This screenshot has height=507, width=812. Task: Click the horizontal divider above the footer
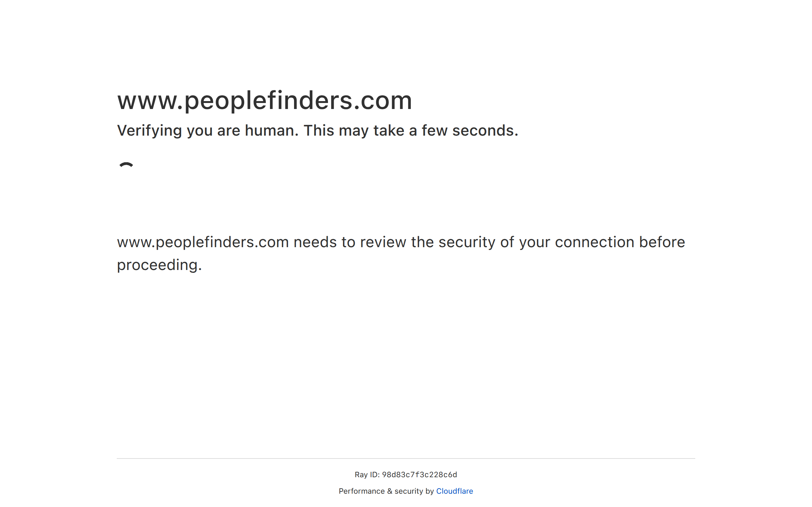[406, 459]
